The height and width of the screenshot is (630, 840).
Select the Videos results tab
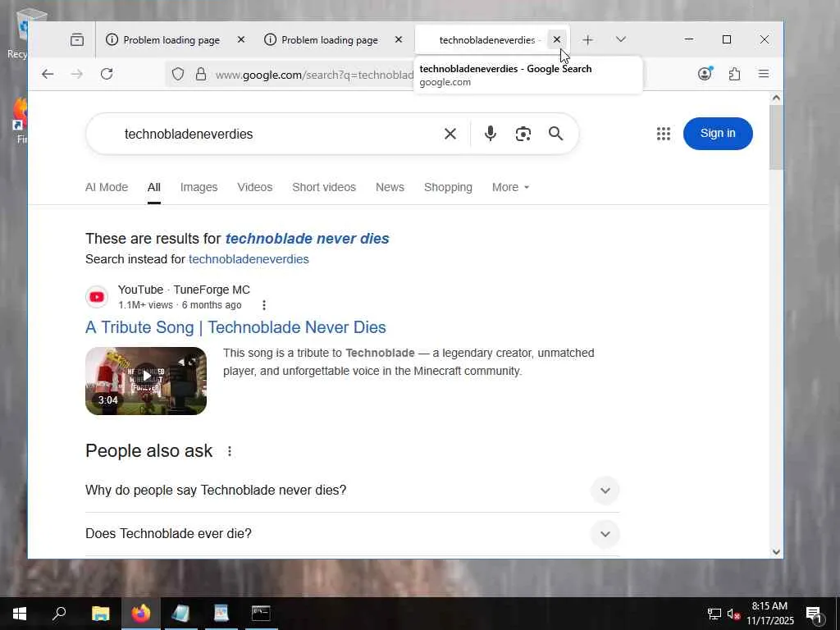(255, 187)
